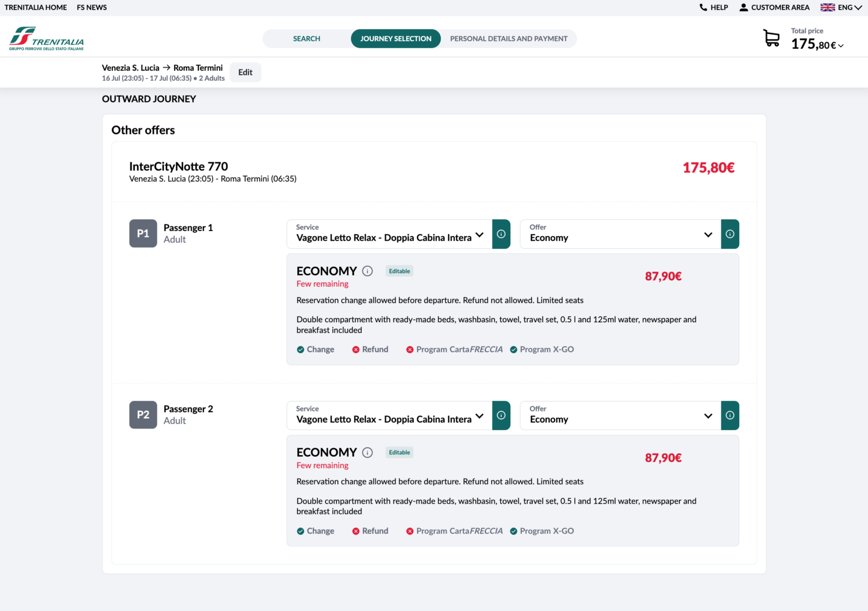
Task: Click 'Venezia S. Lucia (23:05) - Roma Termini (06:35)' text
Action: click(x=213, y=179)
